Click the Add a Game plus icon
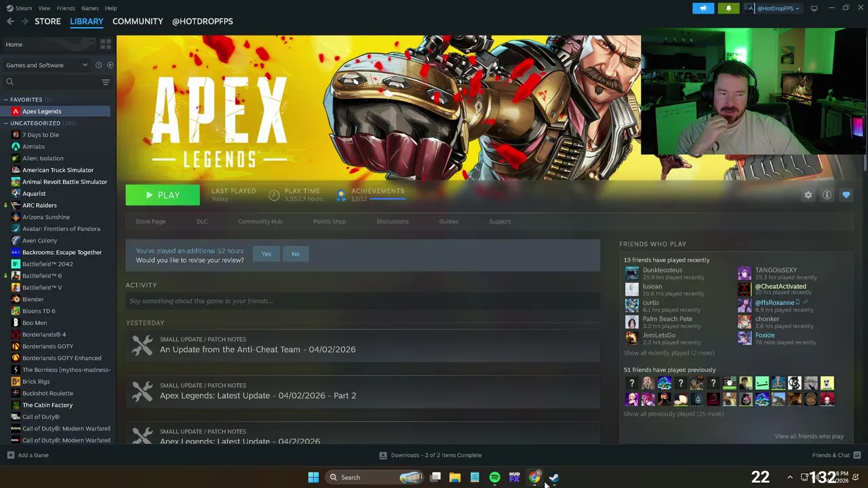 [10, 455]
